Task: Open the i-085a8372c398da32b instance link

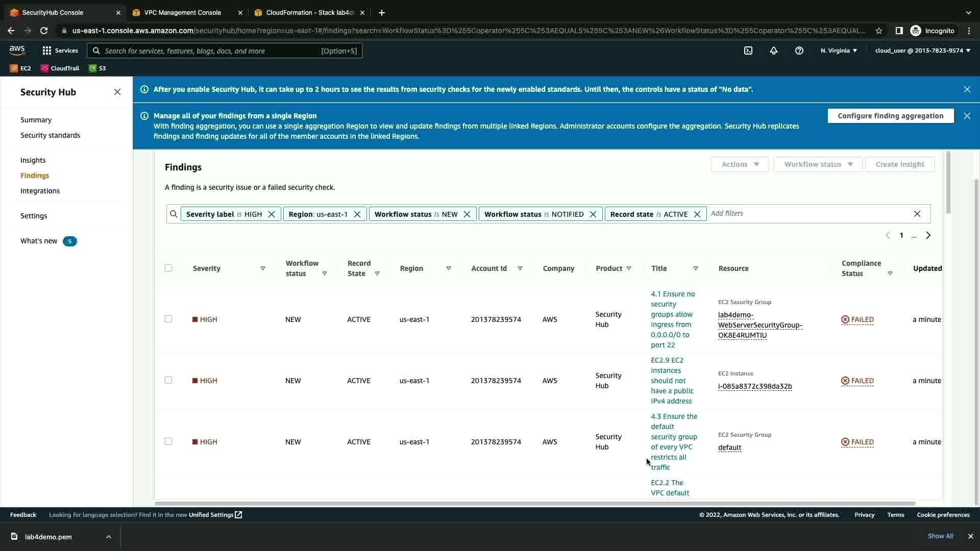Action: [x=755, y=387]
